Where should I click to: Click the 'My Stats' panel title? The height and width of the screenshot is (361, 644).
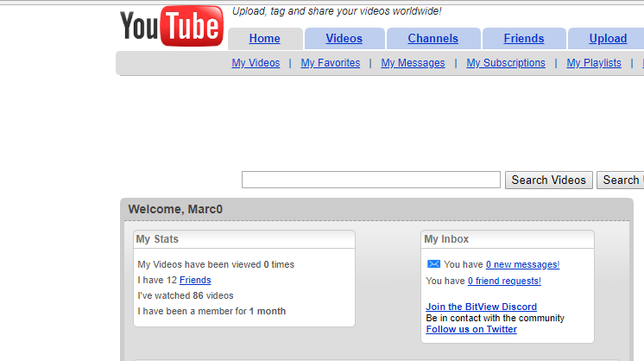coord(157,239)
